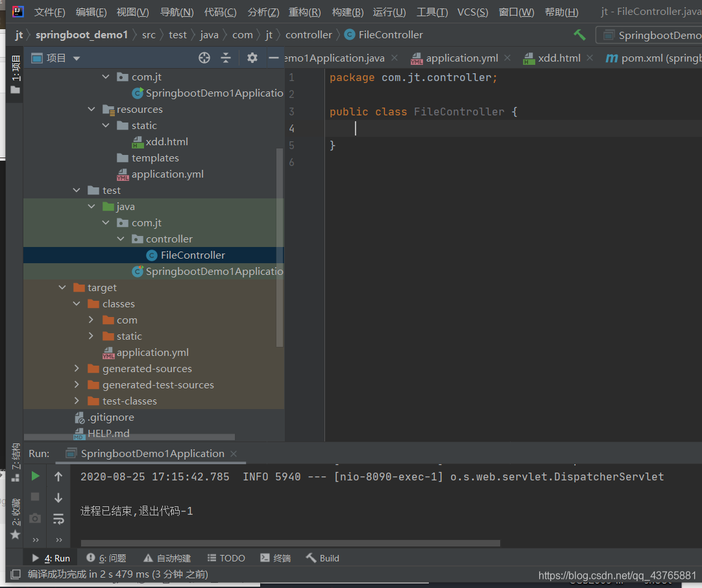Open the VCS(S) menu
Image resolution: width=702 pixels, height=588 pixels.
473,12
